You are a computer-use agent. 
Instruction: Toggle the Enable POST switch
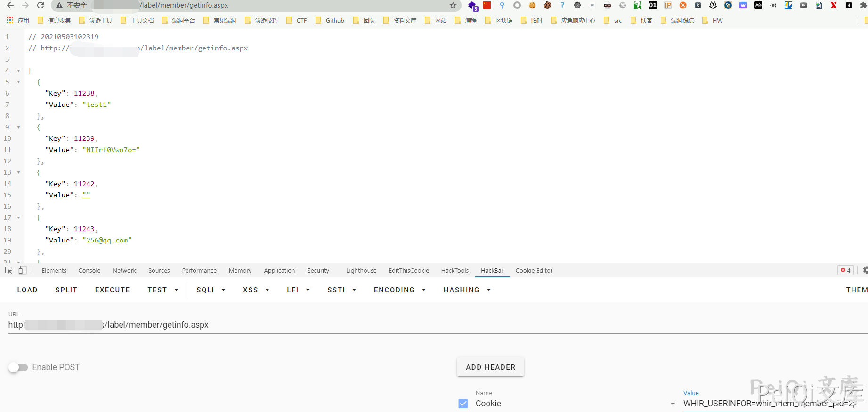tap(18, 367)
